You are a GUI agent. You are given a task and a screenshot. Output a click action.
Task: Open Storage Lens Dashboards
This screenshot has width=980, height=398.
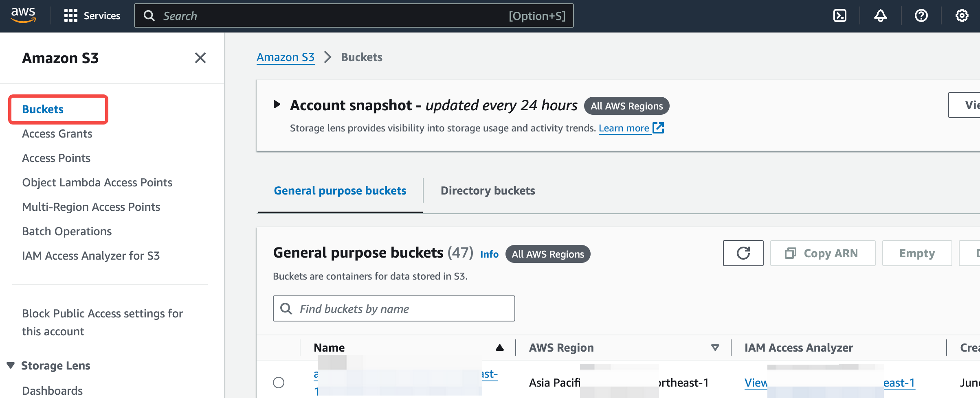click(52, 391)
